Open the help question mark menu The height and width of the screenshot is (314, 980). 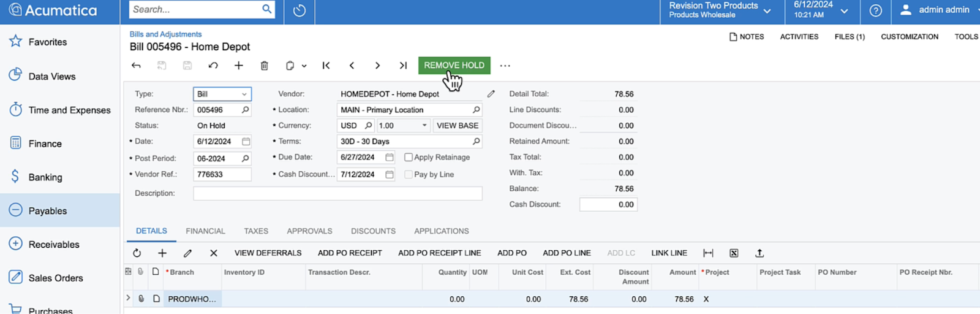[875, 10]
